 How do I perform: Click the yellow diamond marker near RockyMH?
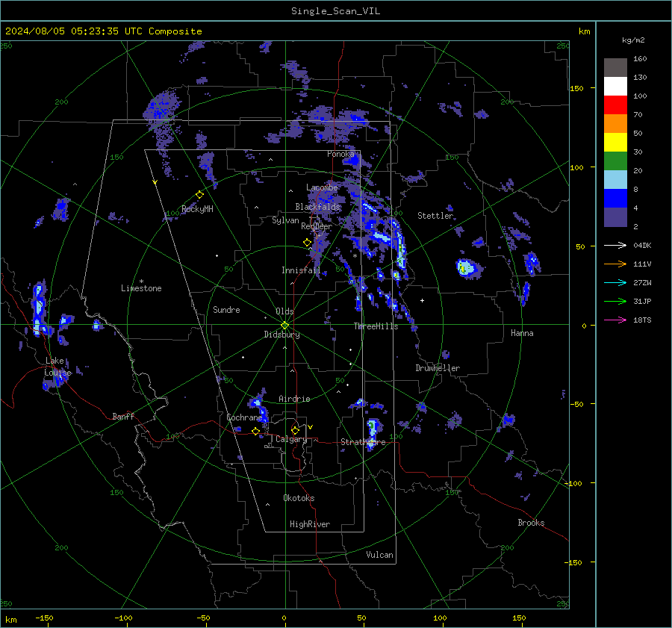pos(199,195)
